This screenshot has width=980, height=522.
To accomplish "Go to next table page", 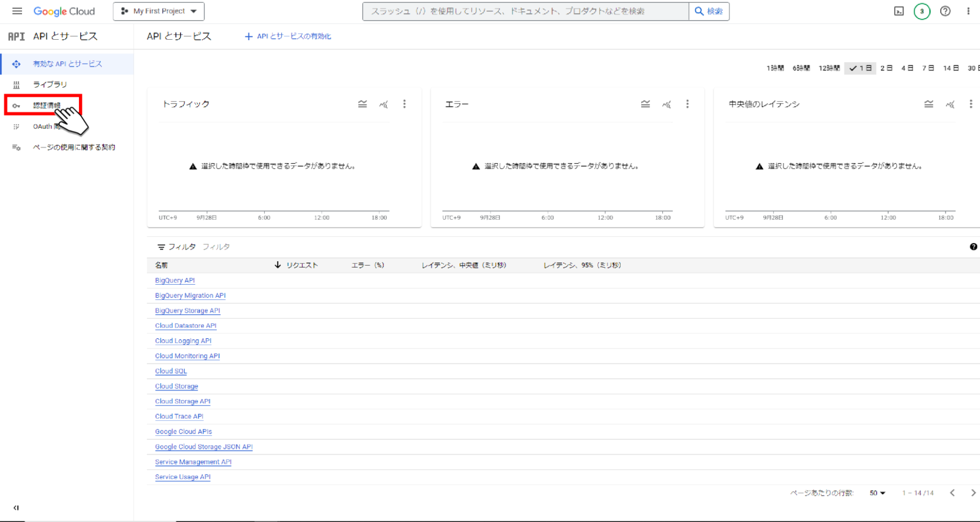I will (973, 493).
